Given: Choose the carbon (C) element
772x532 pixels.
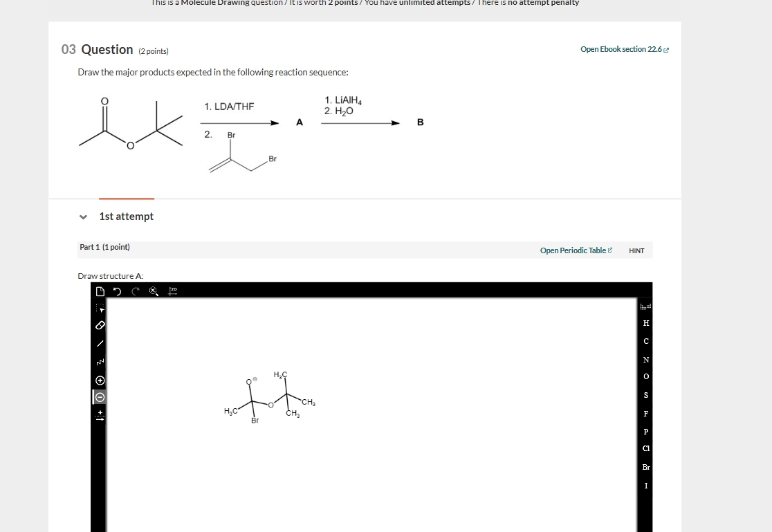Looking at the screenshot, I should [646, 341].
